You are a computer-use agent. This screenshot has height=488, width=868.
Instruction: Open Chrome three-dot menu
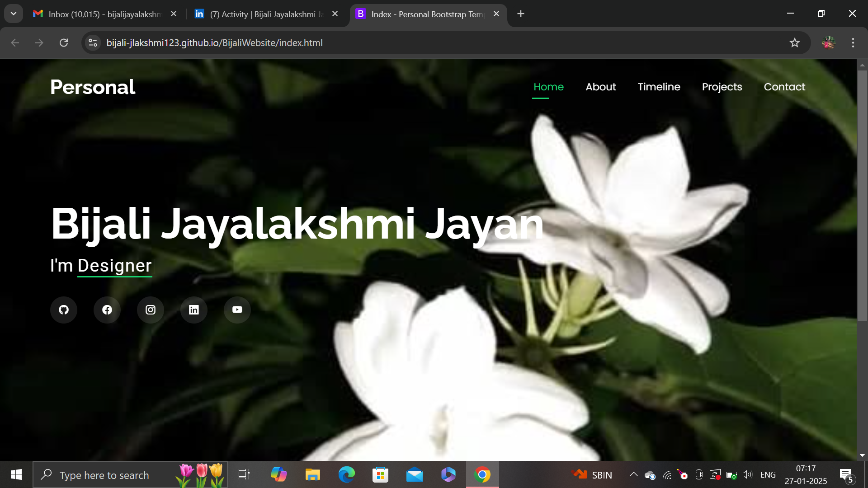point(853,43)
